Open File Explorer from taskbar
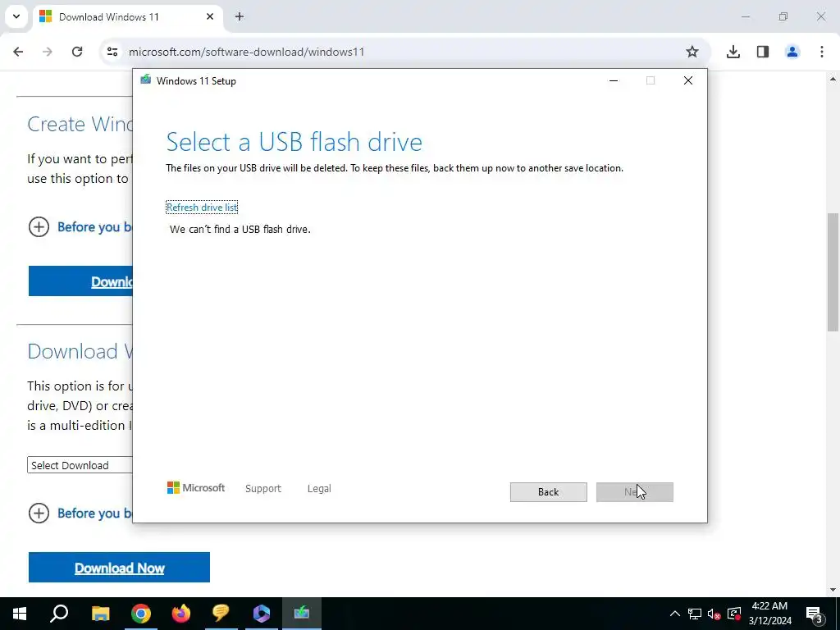The height and width of the screenshot is (630, 840). [100, 614]
